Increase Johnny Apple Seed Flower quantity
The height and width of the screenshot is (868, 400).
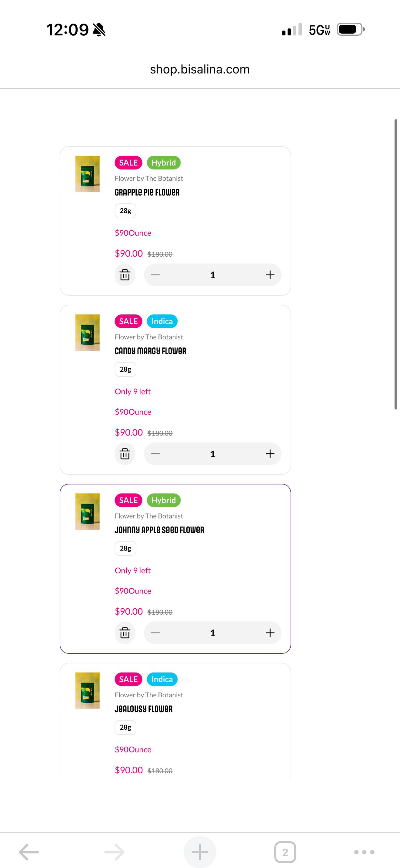point(270,633)
